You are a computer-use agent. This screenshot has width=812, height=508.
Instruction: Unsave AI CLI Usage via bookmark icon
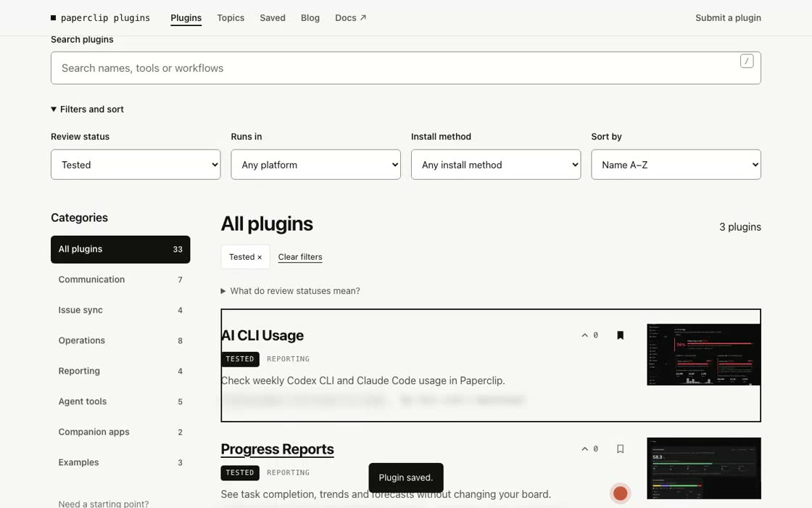(620, 335)
